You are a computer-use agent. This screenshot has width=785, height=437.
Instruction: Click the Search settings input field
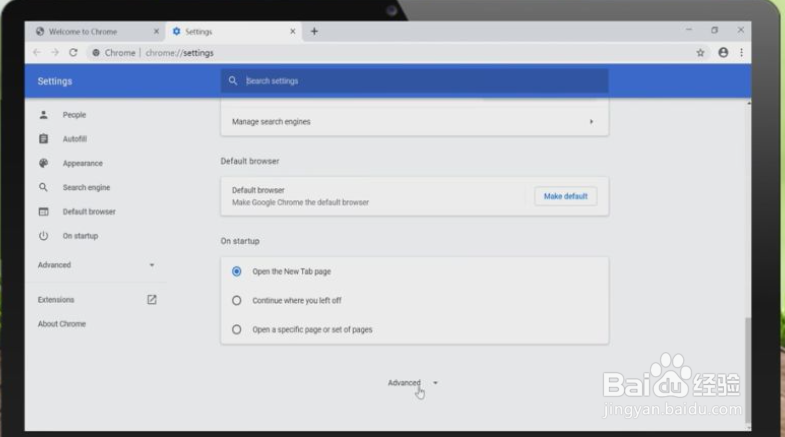[x=415, y=81]
